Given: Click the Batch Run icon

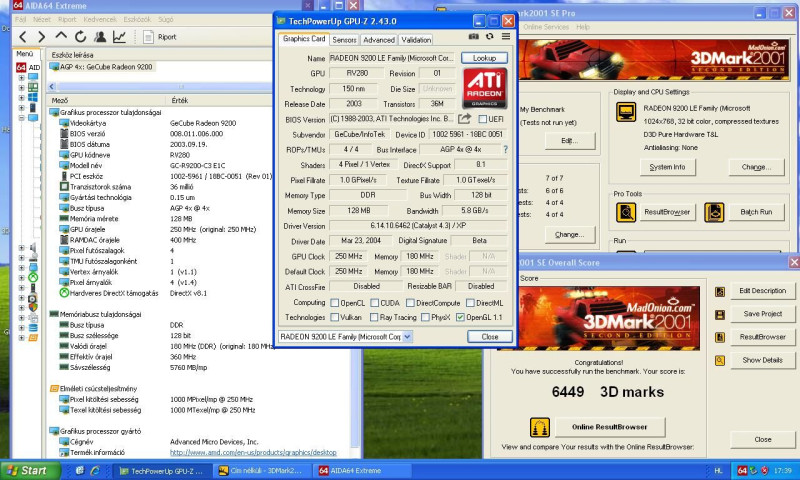Looking at the screenshot, I should coord(714,212).
